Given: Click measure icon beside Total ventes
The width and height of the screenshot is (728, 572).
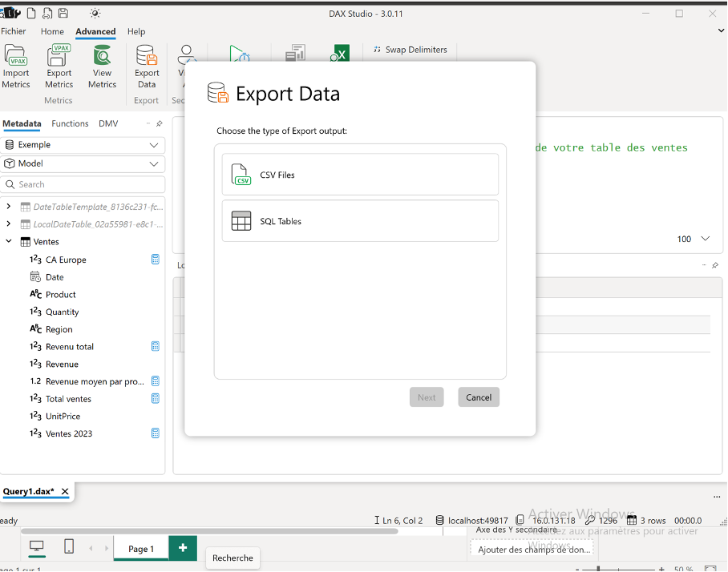Looking at the screenshot, I should coord(156,398).
